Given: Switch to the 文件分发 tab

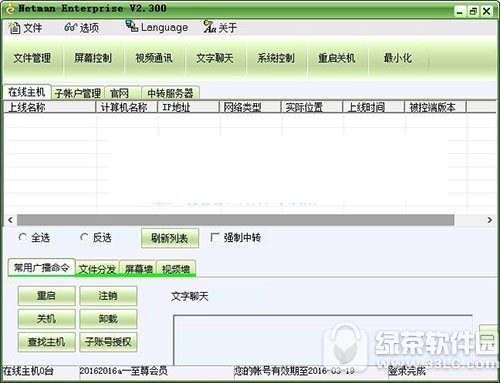Looking at the screenshot, I should tap(97, 268).
